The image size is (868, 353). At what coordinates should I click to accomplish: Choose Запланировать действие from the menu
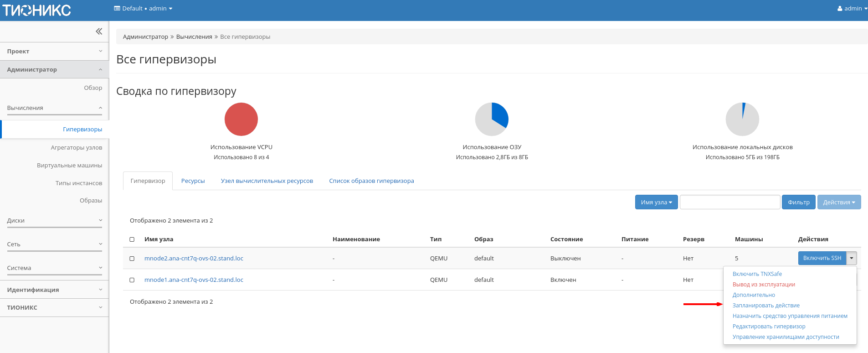click(x=766, y=306)
